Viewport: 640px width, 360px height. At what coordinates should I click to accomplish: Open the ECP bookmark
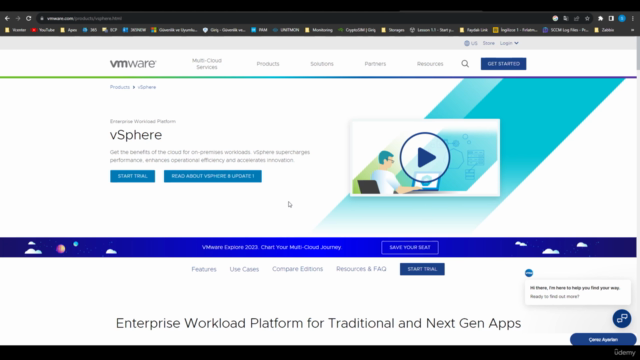110,30
